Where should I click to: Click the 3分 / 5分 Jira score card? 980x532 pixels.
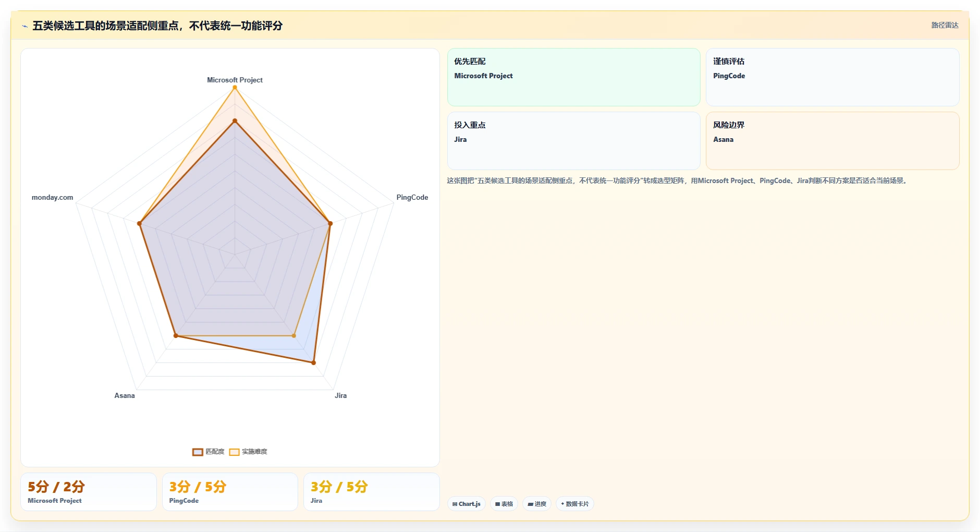click(372, 492)
